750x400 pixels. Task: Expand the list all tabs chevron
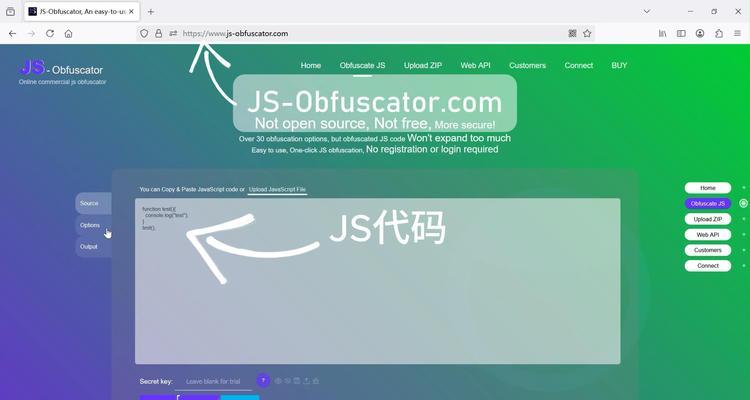[x=647, y=11]
